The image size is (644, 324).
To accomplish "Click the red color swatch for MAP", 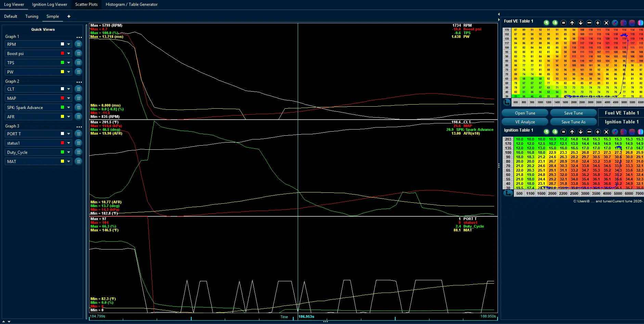I will coord(62,98).
